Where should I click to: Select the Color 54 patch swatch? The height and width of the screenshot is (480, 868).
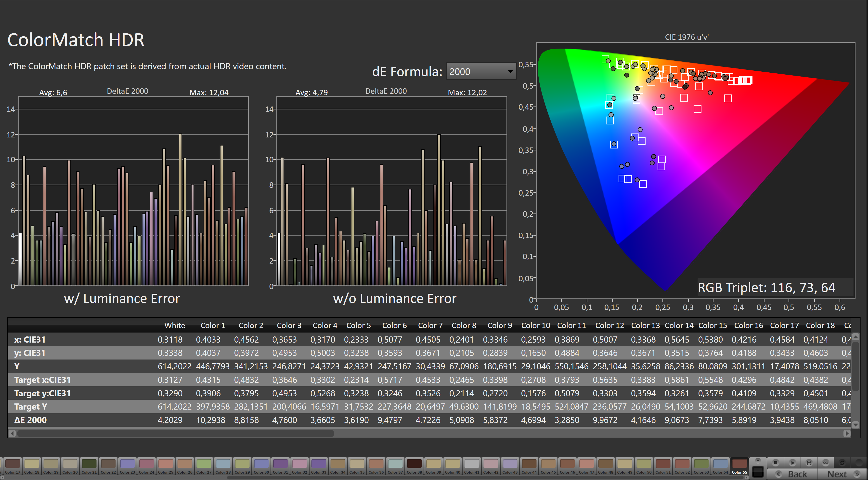[720, 466]
